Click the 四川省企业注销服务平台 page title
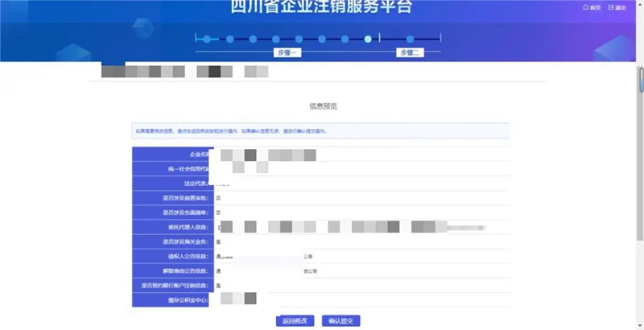The height and width of the screenshot is (330, 644). pos(321,6)
